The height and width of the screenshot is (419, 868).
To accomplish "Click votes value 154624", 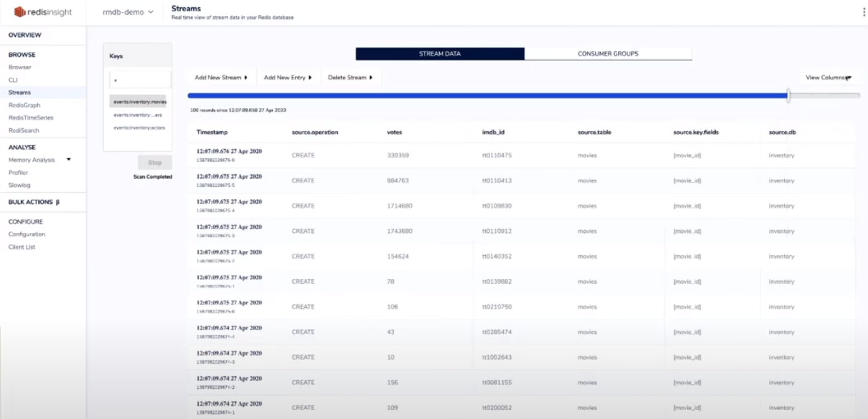I will point(398,256).
